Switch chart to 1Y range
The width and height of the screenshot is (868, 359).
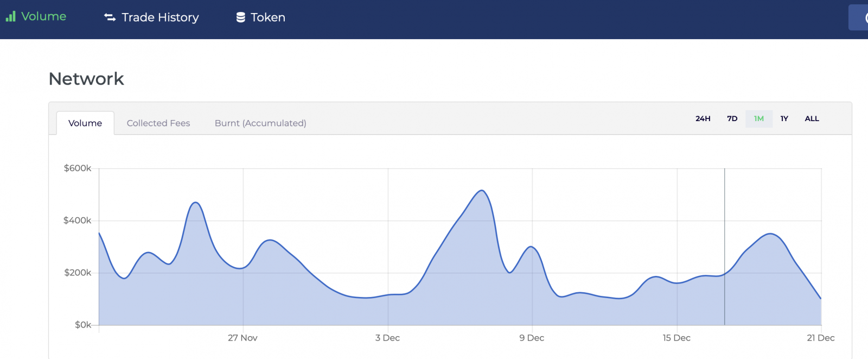tap(784, 118)
